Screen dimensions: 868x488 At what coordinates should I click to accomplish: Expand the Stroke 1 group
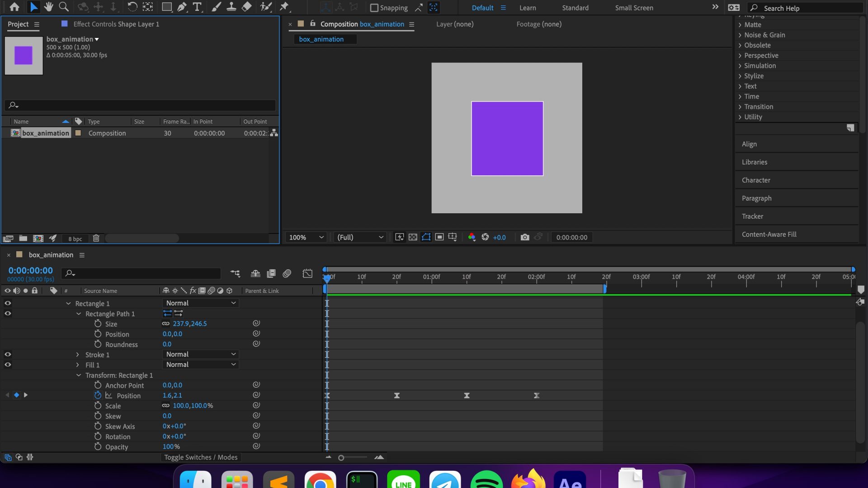pyautogui.click(x=78, y=355)
